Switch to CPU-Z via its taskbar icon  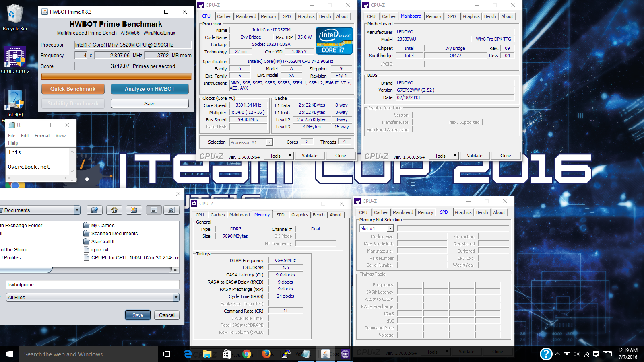point(345,354)
